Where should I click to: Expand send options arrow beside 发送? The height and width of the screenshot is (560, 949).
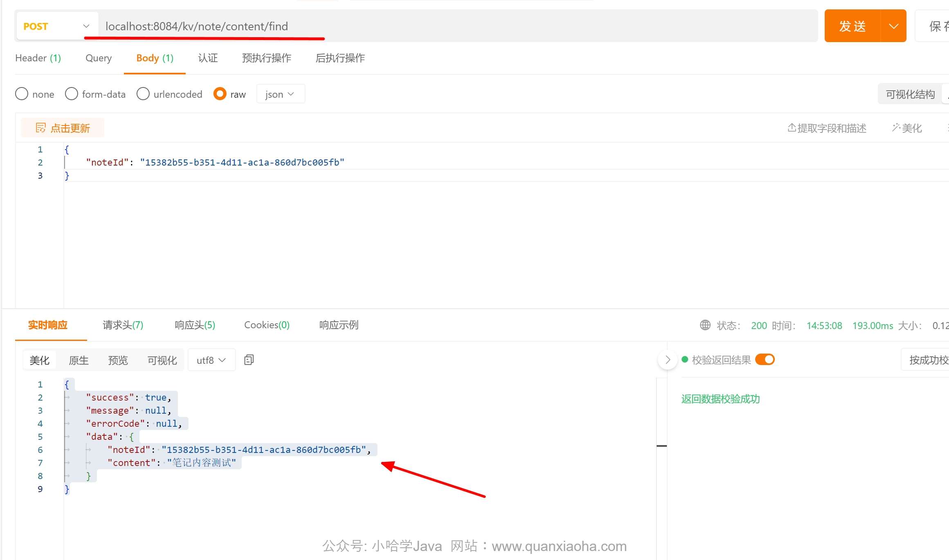[893, 26]
